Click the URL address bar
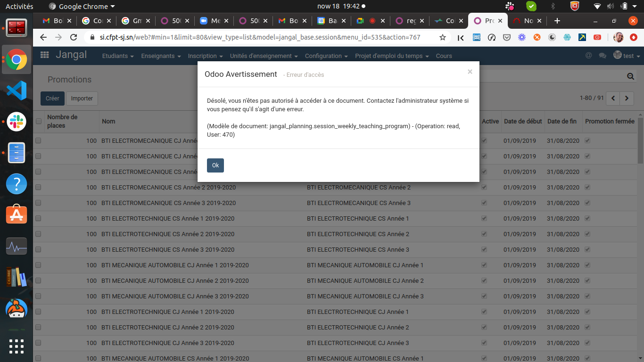This screenshot has height=362, width=644. coord(259,37)
